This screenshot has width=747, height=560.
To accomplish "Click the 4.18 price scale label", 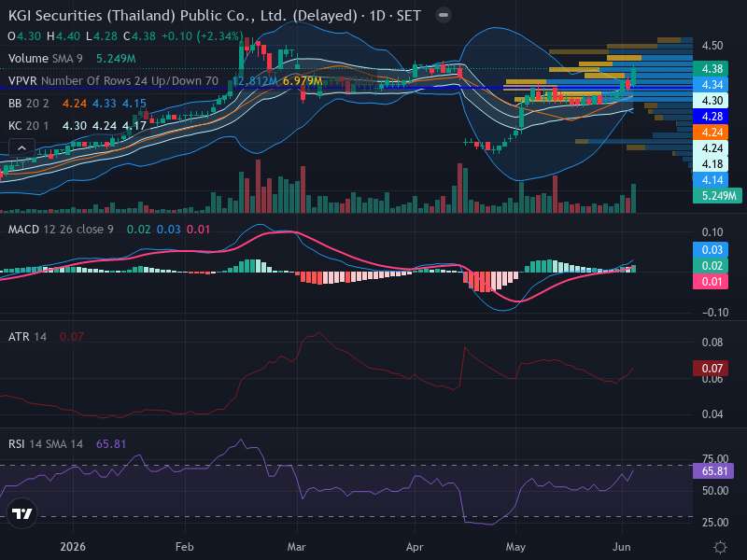I will [x=711, y=164].
